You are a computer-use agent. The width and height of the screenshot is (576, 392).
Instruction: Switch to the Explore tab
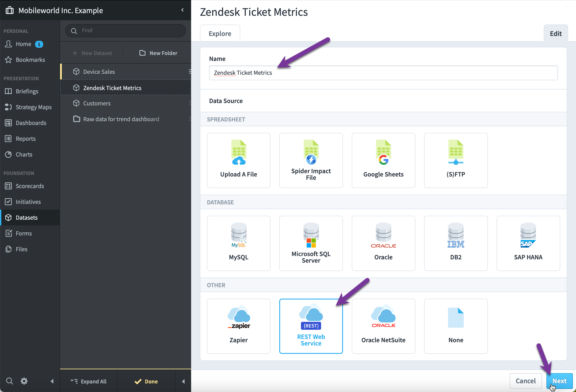[220, 33]
